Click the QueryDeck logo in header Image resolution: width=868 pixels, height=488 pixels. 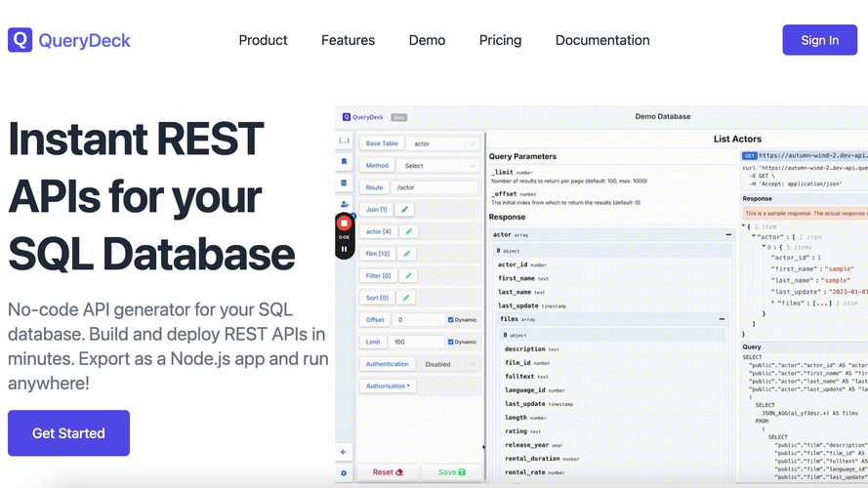(x=69, y=40)
